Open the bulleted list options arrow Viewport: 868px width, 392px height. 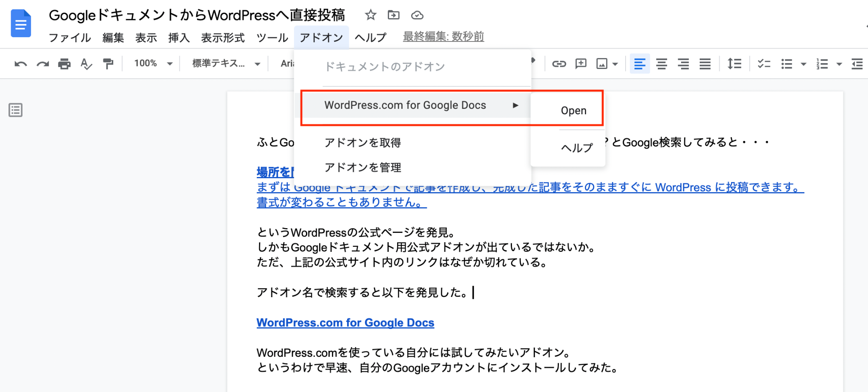(x=803, y=64)
